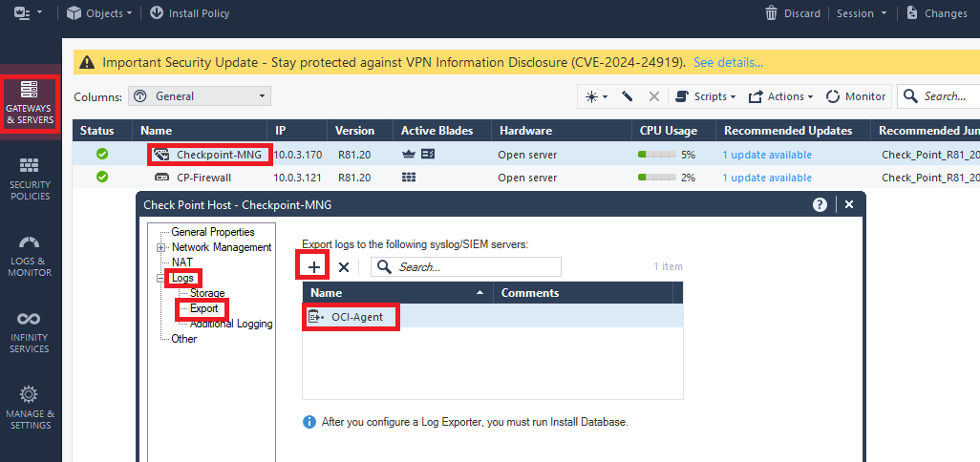Expand the Network Management tree node
Viewport: 980px width, 462px height.
coord(161,247)
